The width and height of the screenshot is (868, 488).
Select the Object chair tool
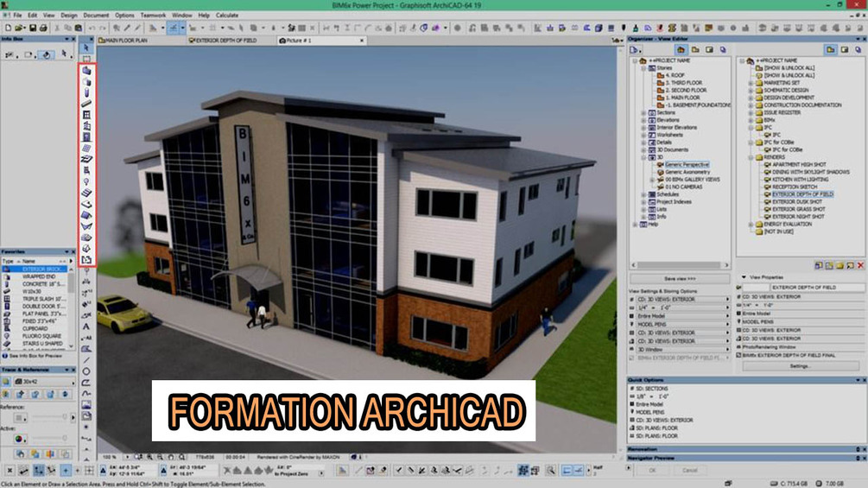[86, 170]
